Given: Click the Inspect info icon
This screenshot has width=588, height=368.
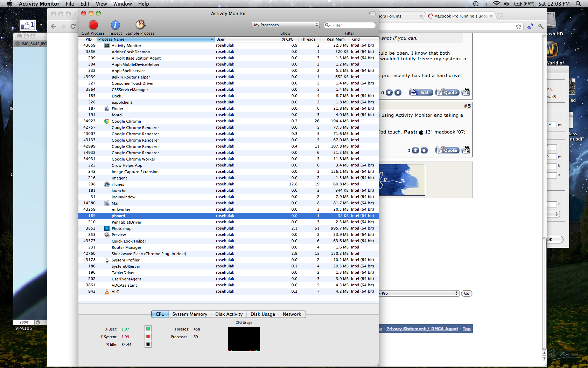Looking at the screenshot, I should (115, 25).
